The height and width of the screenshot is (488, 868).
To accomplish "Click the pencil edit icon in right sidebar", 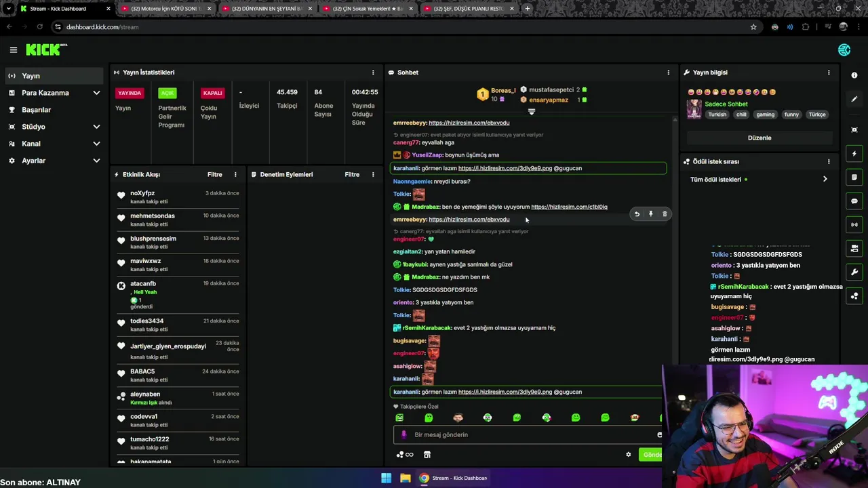I will 854,99.
